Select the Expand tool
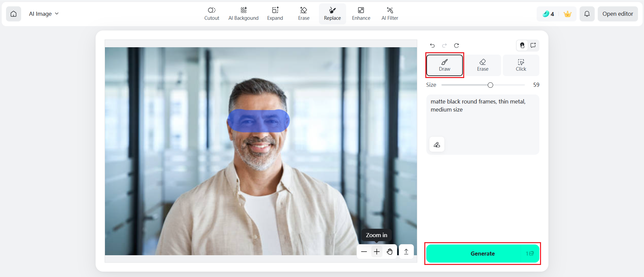 coord(275,14)
